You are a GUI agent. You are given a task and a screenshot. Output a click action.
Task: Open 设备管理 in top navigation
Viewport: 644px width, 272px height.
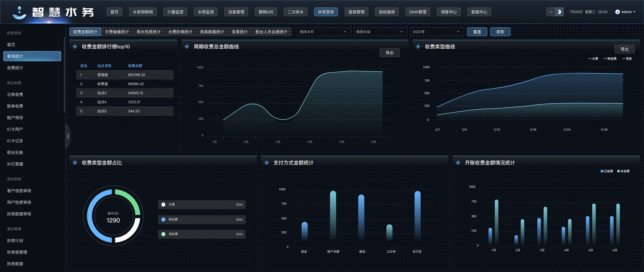[x=236, y=12]
